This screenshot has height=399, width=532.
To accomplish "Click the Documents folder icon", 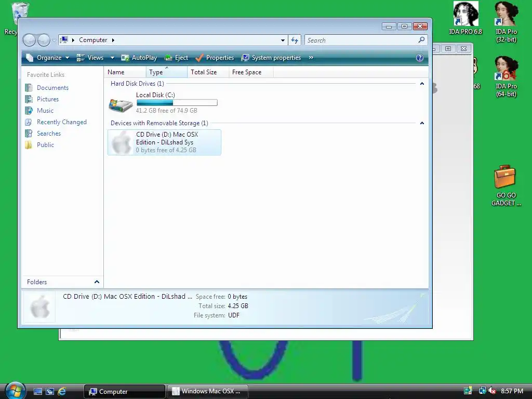I will [x=29, y=88].
